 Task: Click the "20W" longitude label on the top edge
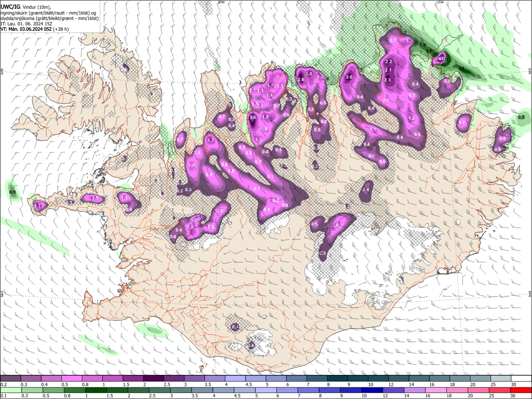[221, 2]
